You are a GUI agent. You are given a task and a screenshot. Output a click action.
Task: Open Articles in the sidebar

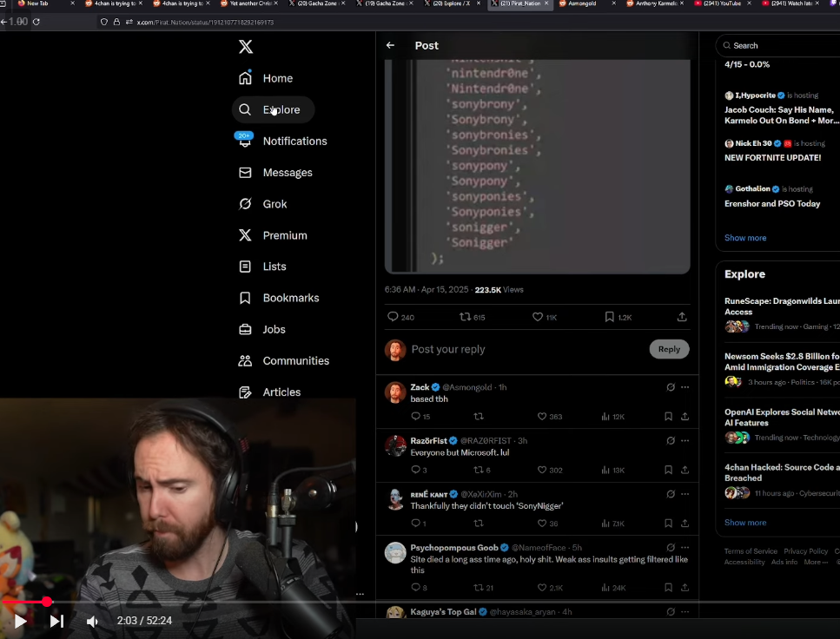tap(269, 392)
